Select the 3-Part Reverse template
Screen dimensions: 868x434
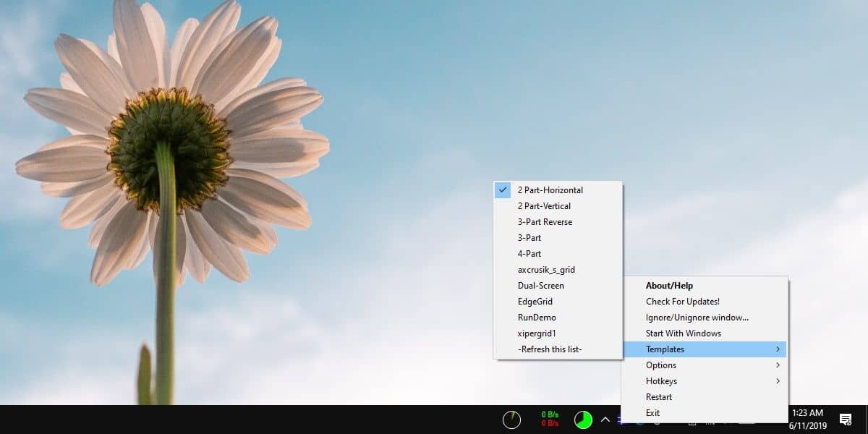click(x=545, y=222)
